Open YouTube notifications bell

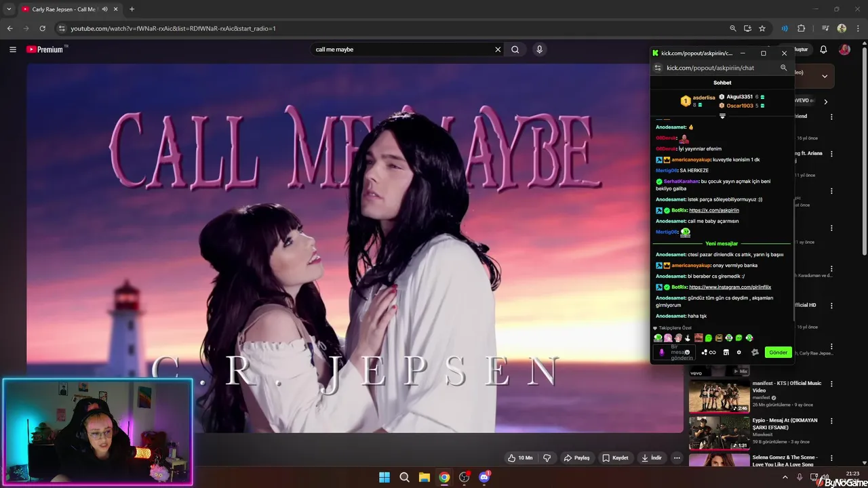(x=823, y=49)
